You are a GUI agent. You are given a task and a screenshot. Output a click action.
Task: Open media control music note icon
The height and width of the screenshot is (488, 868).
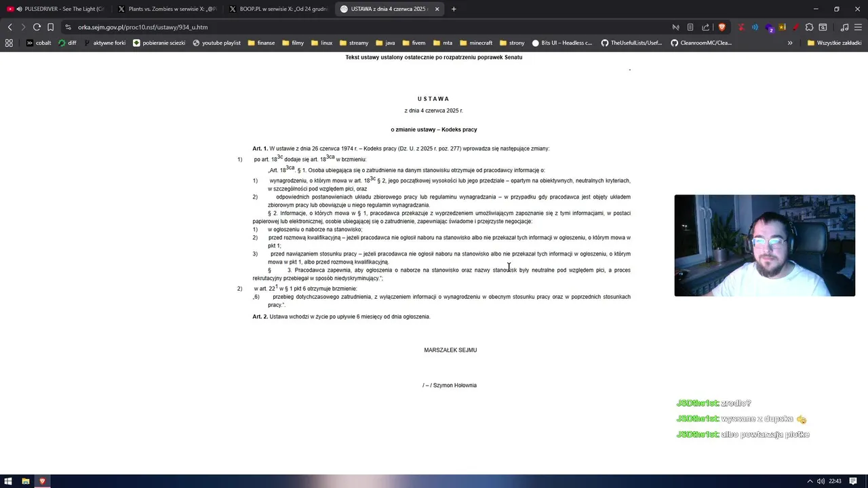[844, 27]
